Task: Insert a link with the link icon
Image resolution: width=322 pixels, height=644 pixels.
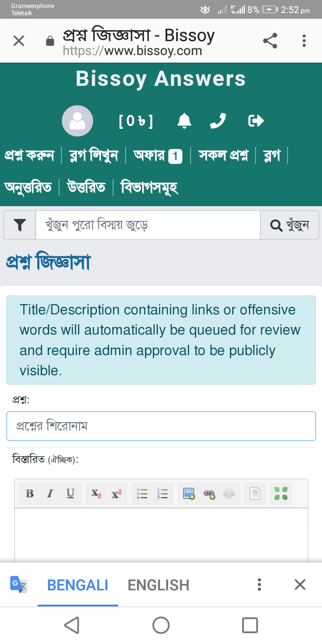Action: [x=209, y=494]
